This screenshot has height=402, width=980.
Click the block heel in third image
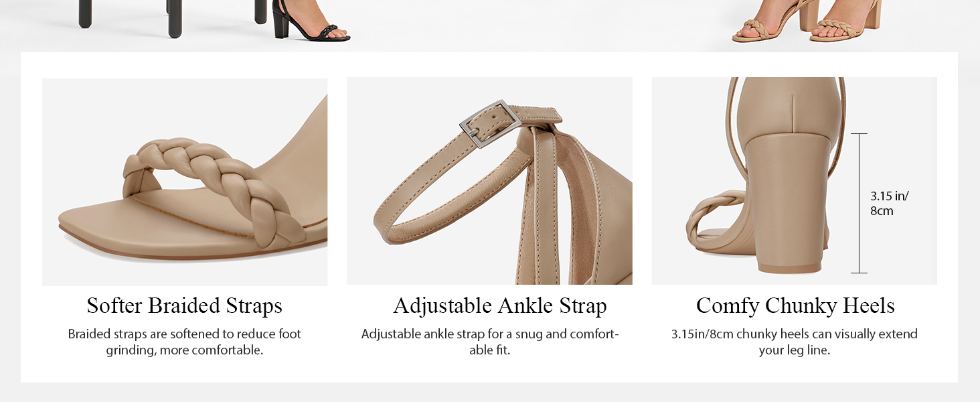(x=795, y=201)
